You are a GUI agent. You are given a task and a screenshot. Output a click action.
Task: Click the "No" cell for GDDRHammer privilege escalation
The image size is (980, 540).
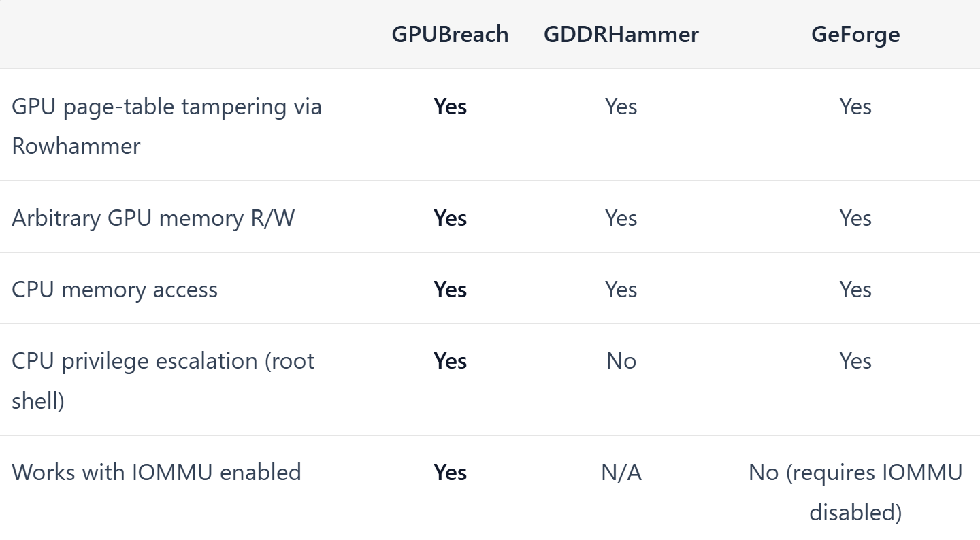coord(621,360)
